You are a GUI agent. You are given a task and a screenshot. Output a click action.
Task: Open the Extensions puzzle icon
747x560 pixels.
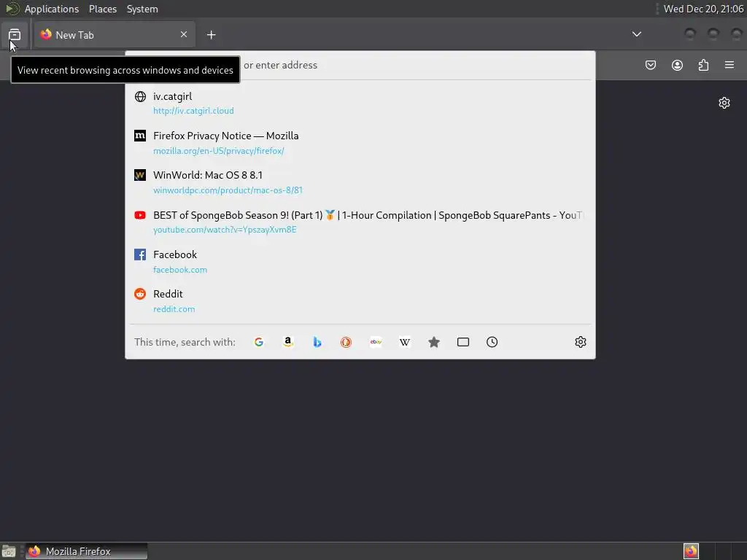(x=703, y=65)
